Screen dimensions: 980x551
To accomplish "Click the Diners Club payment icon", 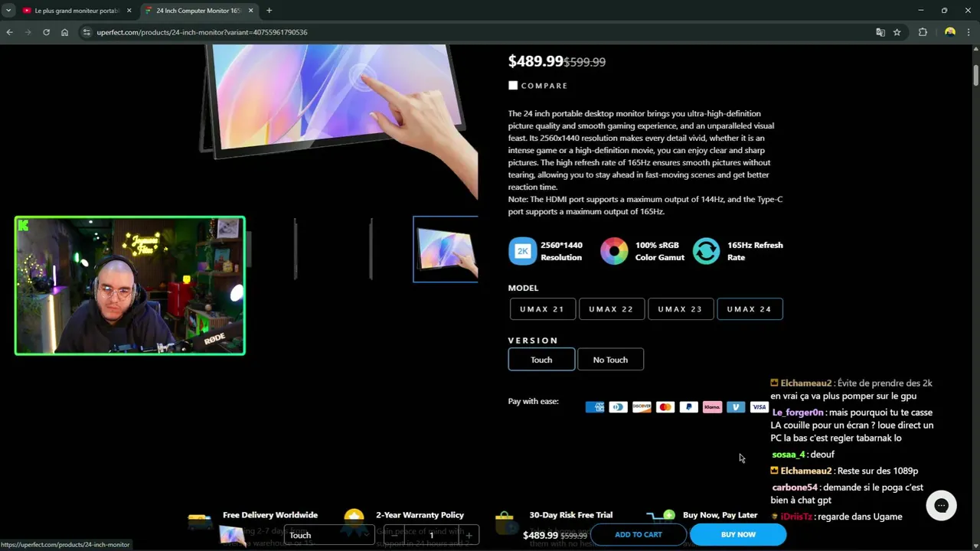I will click(x=619, y=407).
